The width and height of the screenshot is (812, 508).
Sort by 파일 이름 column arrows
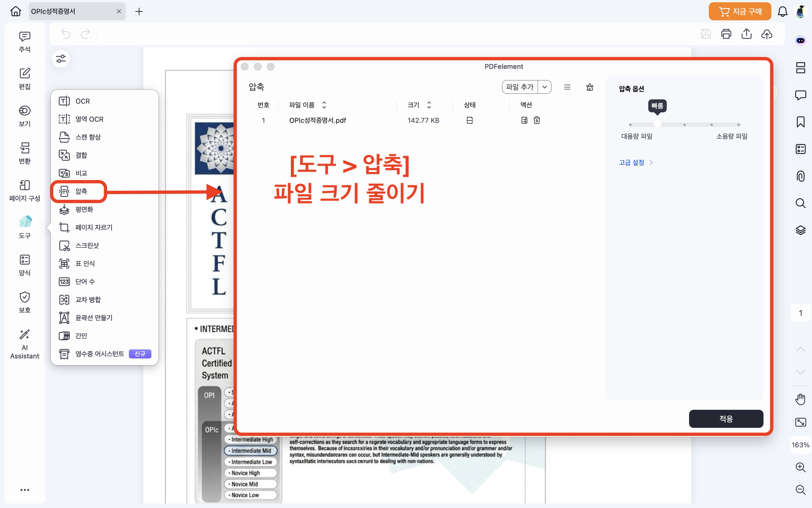pos(324,105)
